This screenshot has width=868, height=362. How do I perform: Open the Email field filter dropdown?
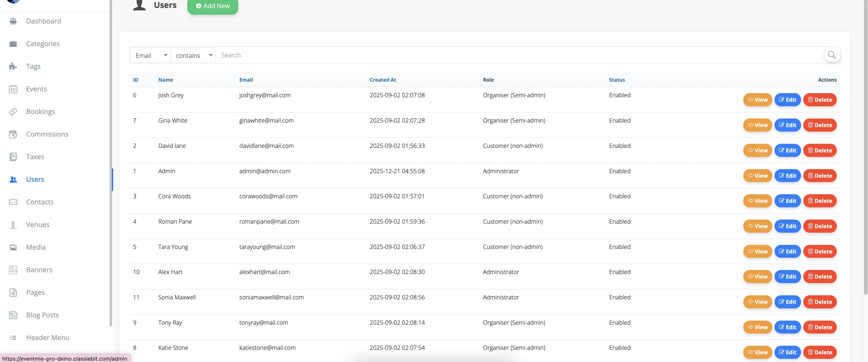pos(151,55)
